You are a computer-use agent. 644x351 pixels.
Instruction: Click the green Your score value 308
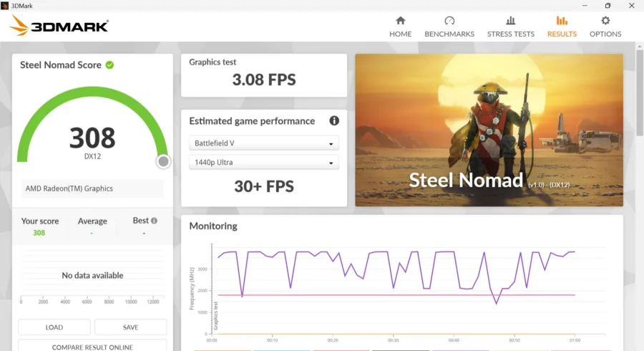coord(39,233)
